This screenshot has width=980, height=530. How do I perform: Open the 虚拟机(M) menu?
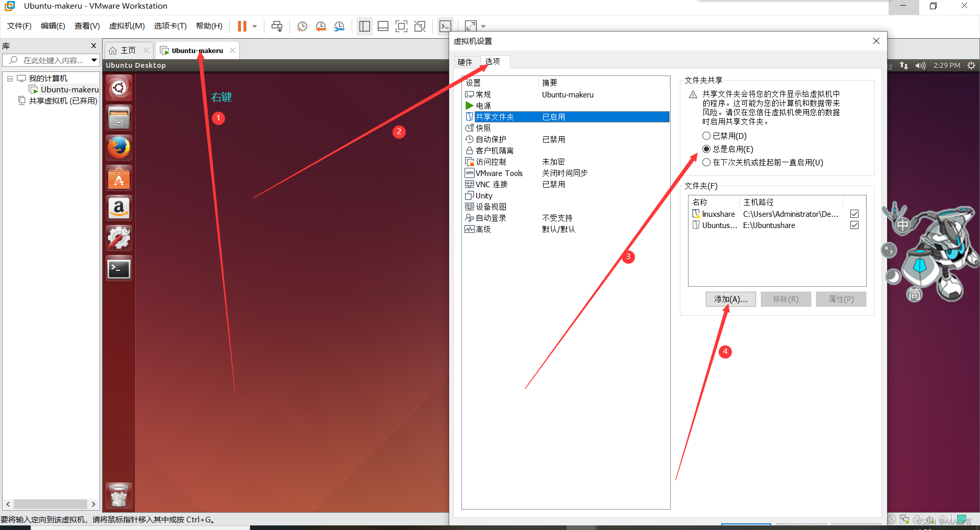(x=127, y=26)
